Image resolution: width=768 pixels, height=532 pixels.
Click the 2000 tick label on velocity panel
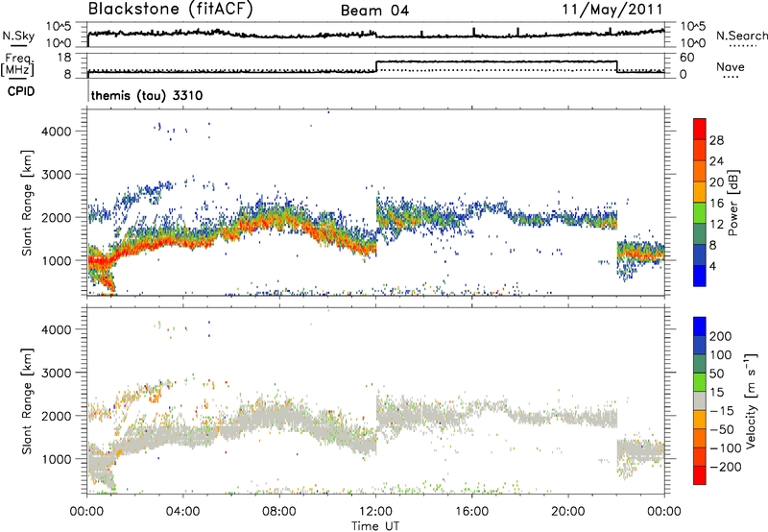click(x=57, y=416)
